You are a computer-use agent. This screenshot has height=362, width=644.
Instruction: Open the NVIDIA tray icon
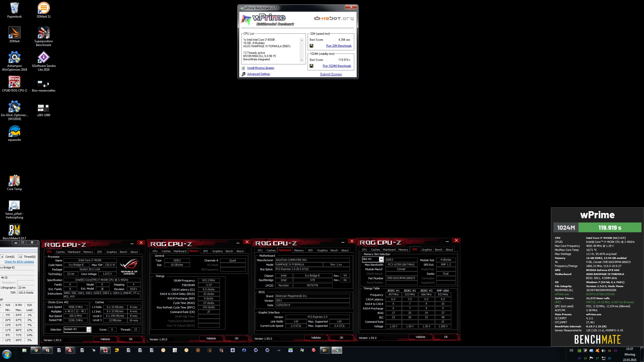[x=579, y=351]
